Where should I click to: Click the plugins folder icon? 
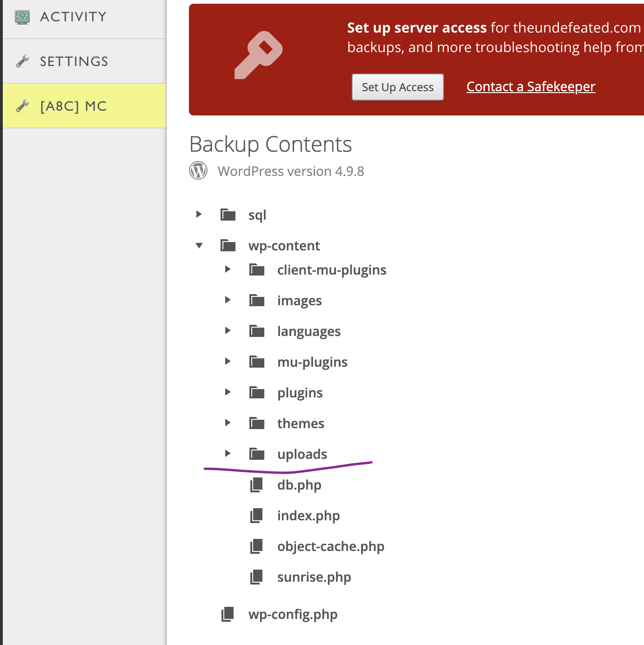click(257, 392)
